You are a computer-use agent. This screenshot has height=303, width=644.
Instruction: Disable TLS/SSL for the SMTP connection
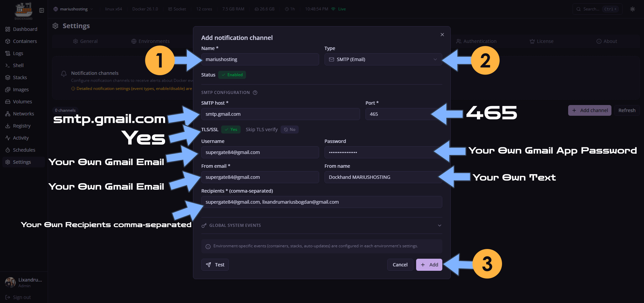point(231,129)
